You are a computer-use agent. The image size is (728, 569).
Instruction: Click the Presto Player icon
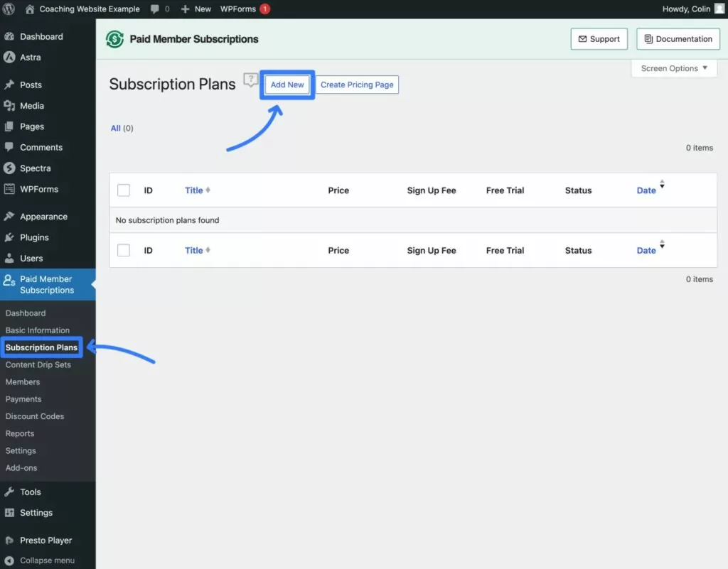[9, 541]
